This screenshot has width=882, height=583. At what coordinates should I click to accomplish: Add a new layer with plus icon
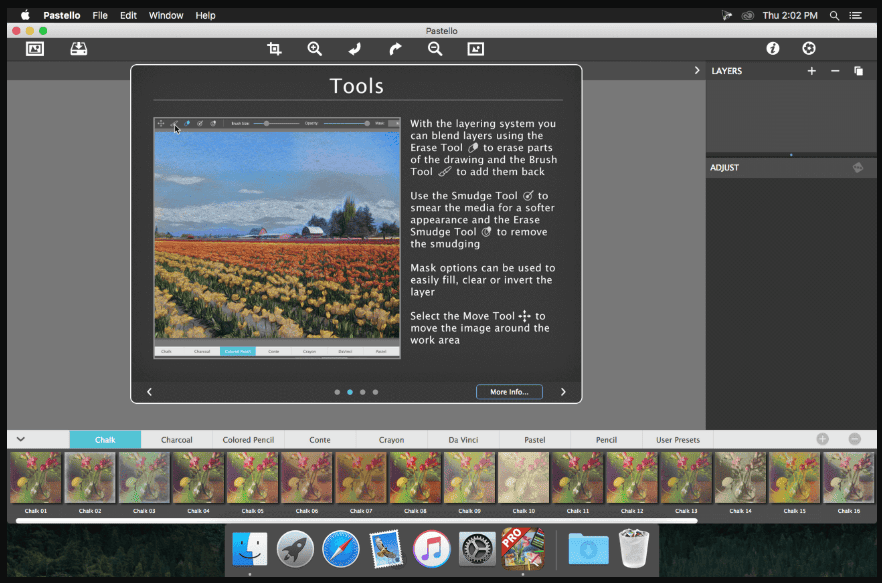812,71
